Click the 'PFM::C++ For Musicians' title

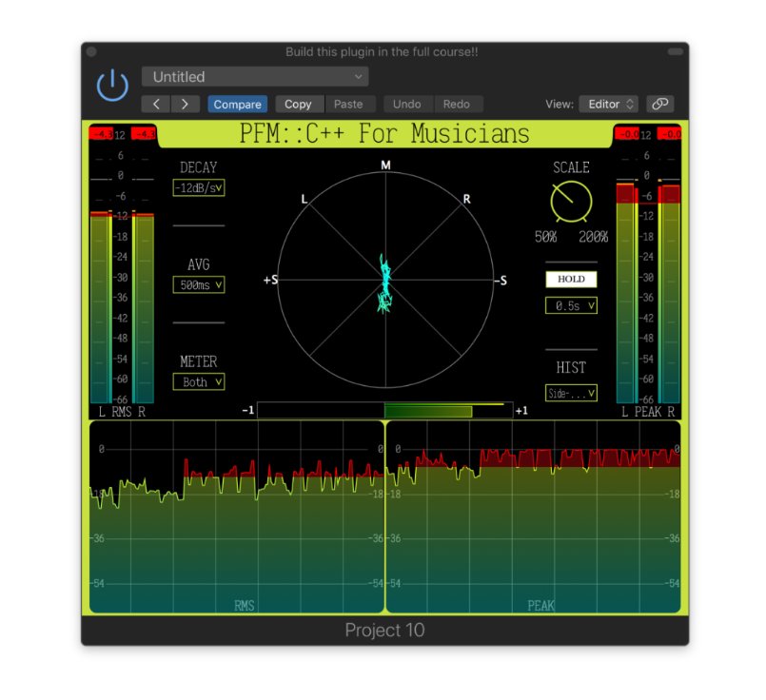[384, 134]
